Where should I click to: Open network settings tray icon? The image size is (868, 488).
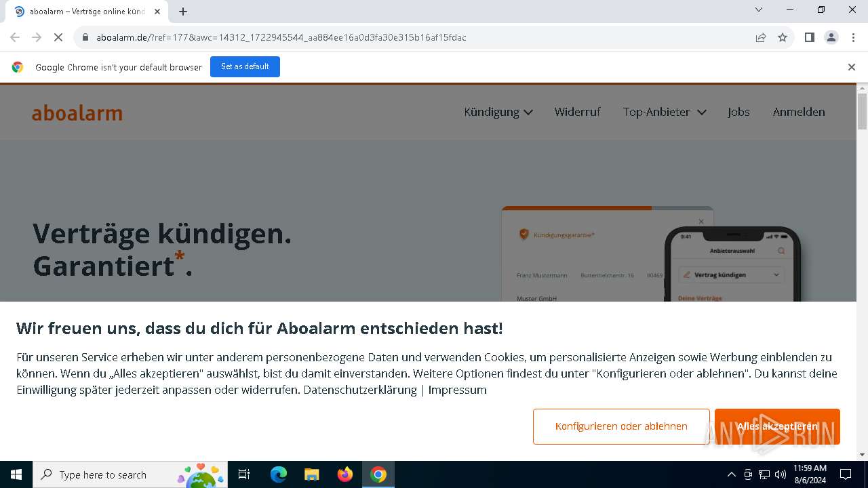point(764,474)
